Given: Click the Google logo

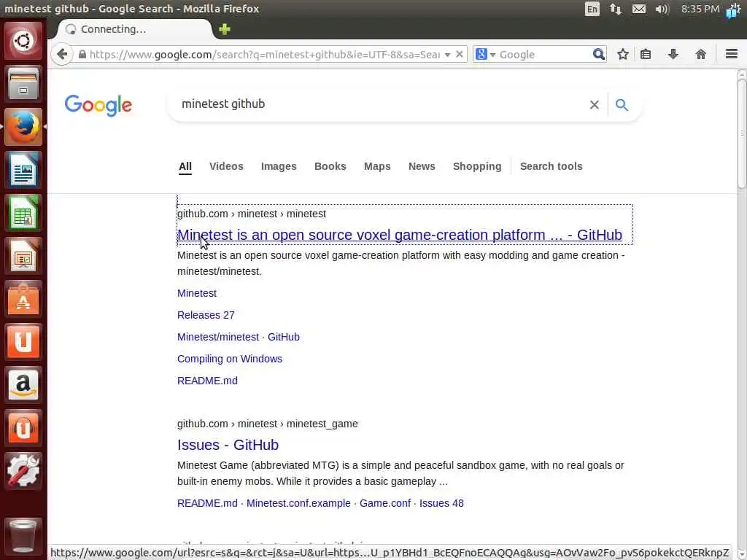Looking at the screenshot, I should 98,105.
